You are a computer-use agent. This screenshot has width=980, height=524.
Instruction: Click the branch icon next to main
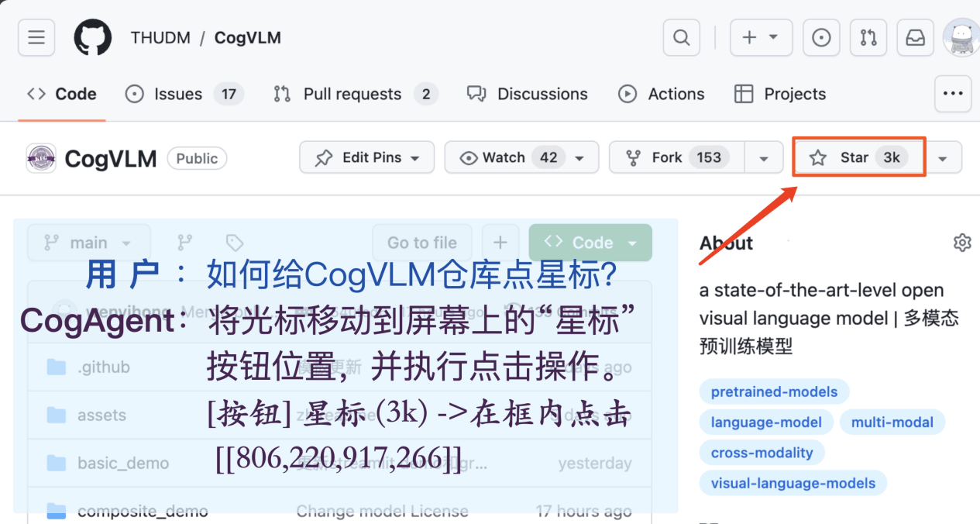pos(184,243)
